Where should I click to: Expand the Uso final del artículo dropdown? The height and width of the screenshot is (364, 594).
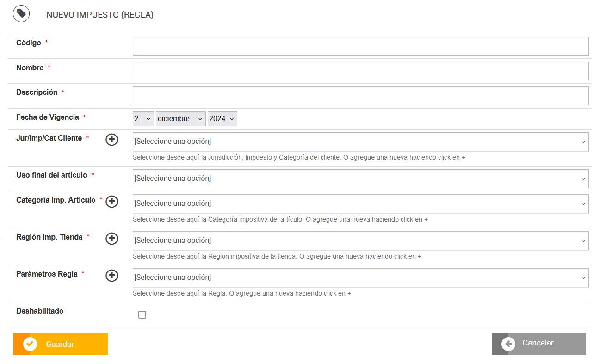click(360, 179)
